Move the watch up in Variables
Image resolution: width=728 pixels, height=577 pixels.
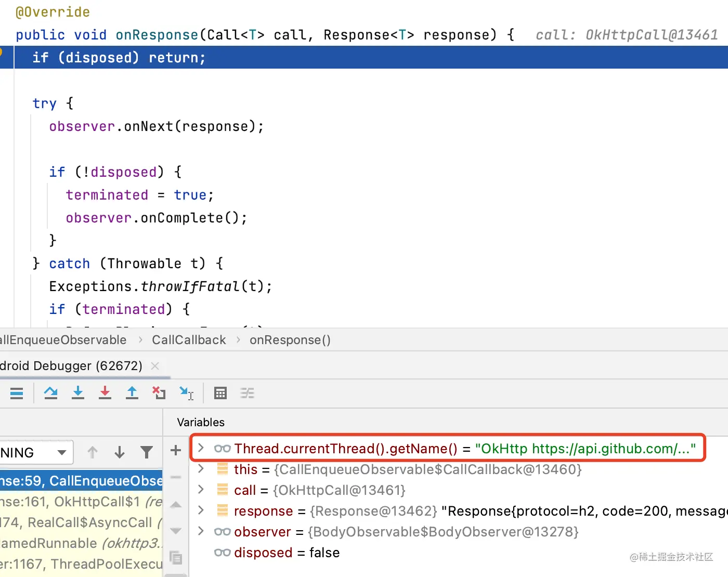coord(176,504)
